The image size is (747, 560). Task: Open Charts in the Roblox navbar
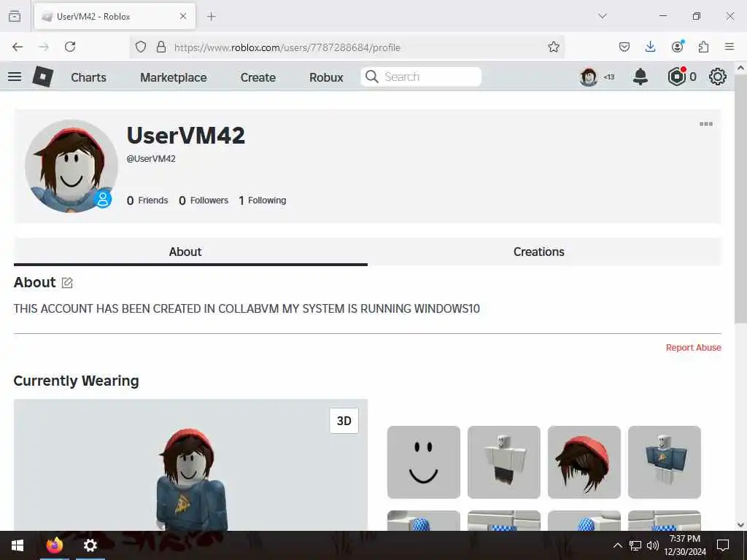(88, 77)
